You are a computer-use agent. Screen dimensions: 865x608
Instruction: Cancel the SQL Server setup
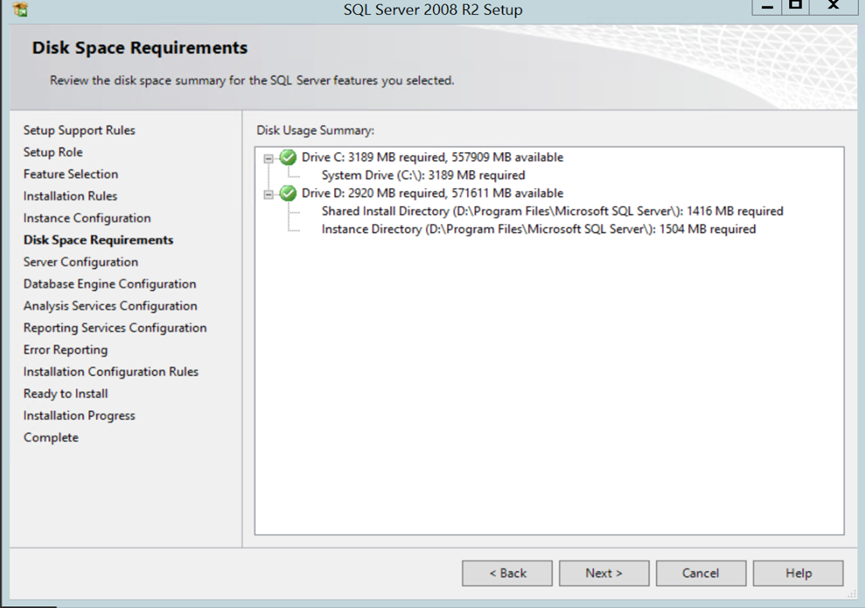(x=701, y=573)
